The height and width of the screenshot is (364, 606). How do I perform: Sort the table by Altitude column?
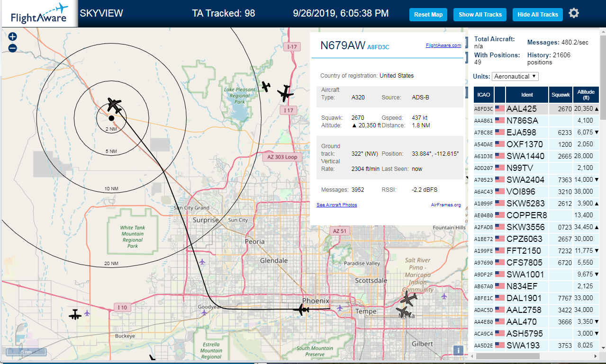point(586,95)
